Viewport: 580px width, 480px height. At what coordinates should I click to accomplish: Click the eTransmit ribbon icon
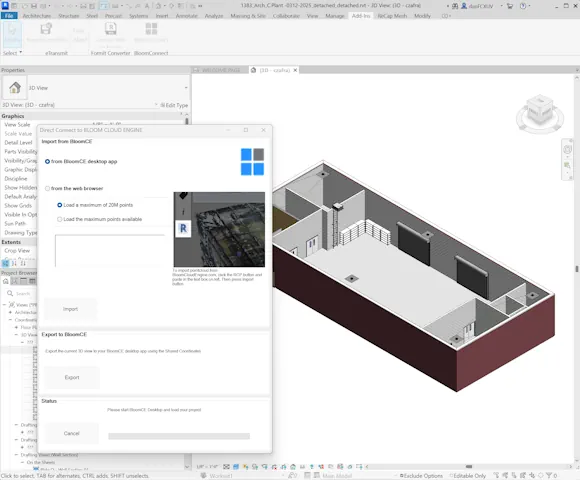(46, 29)
